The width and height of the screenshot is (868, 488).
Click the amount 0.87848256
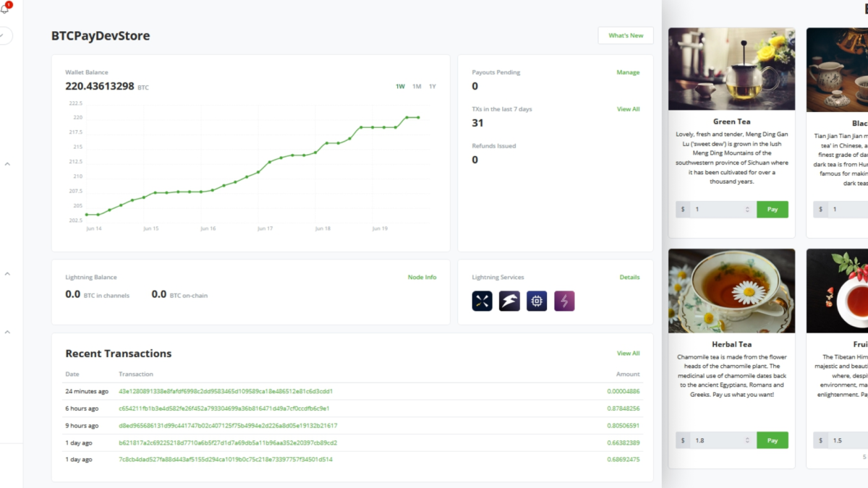623,408
